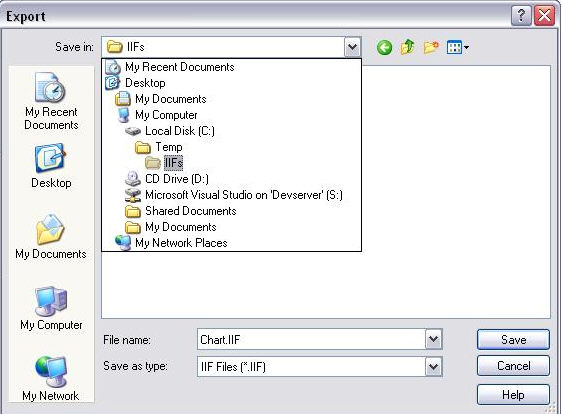562x414 pixels.
Task: Create a new folder
Action: click(x=431, y=47)
